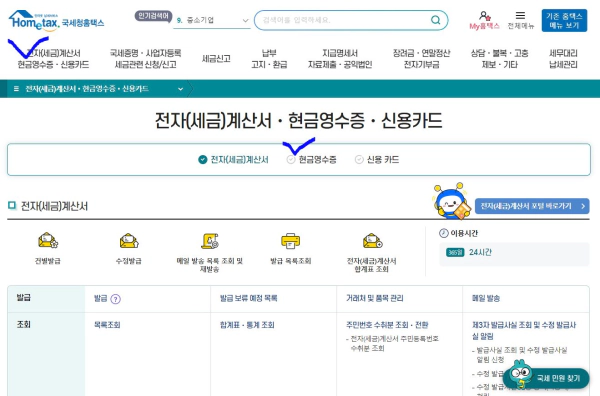Click 국세 민원 찾기 mascot button
This screenshot has width=600, height=396.
coord(546,377)
